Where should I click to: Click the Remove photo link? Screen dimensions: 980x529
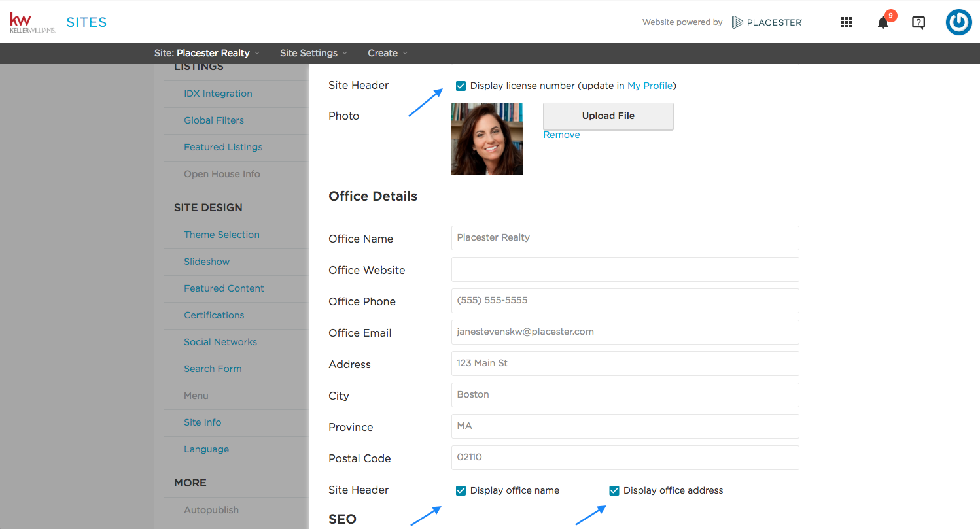pos(561,135)
